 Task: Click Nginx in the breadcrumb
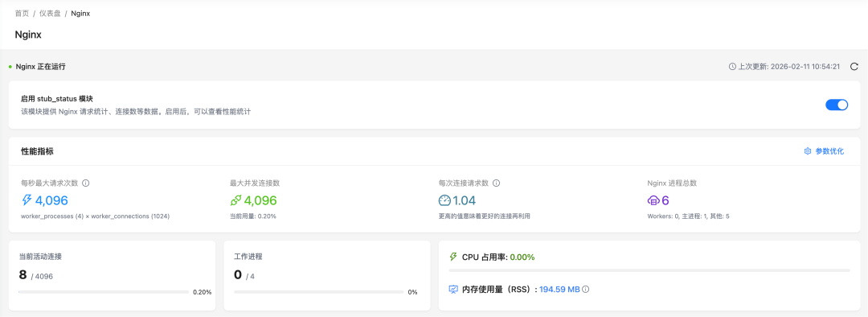tap(80, 14)
